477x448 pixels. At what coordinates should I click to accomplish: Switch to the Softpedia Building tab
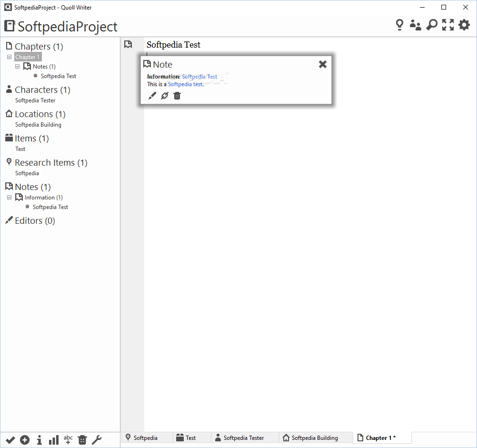[x=316, y=438]
